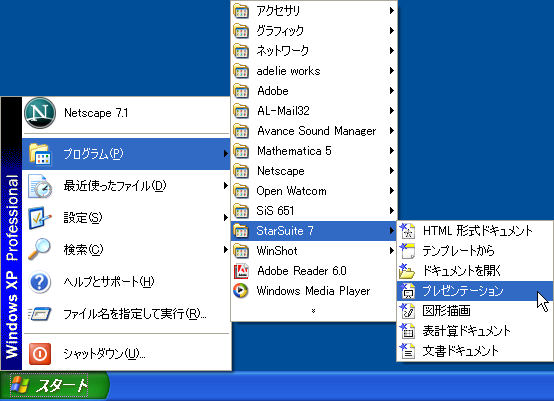Open 最近使ったファイル(D) menu item

coord(126,186)
